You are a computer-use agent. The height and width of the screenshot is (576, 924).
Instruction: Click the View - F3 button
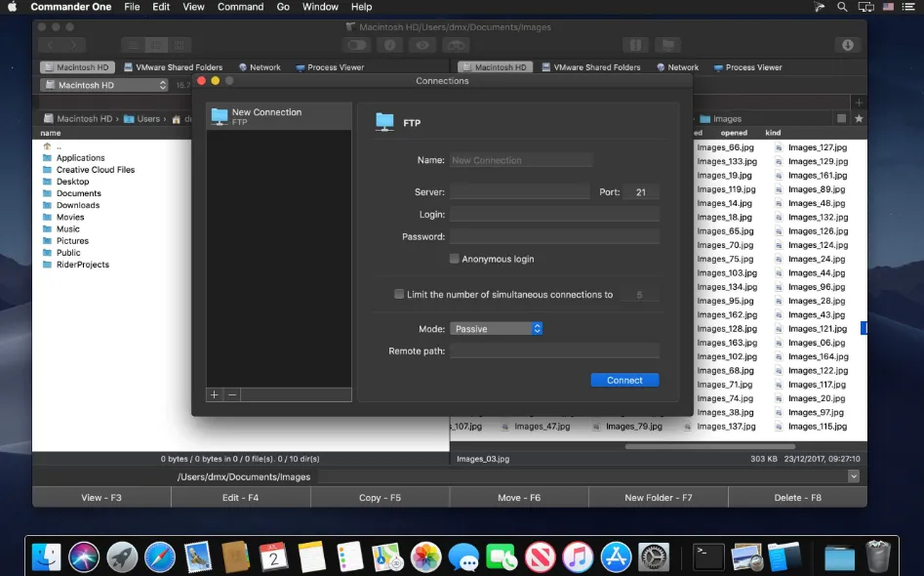click(x=101, y=498)
